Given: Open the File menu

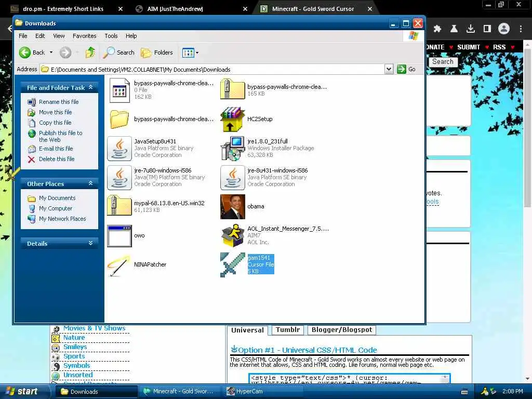Looking at the screenshot, I should click(23, 36).
